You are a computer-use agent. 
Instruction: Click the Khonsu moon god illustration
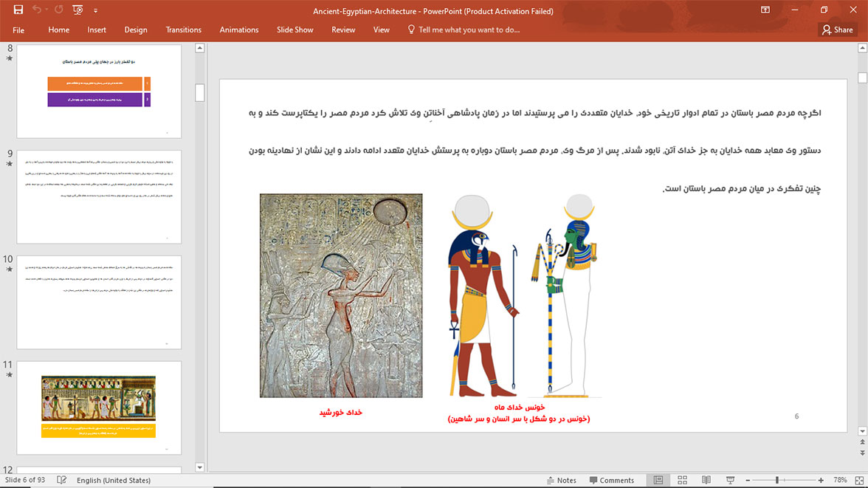tap(524, 296)
